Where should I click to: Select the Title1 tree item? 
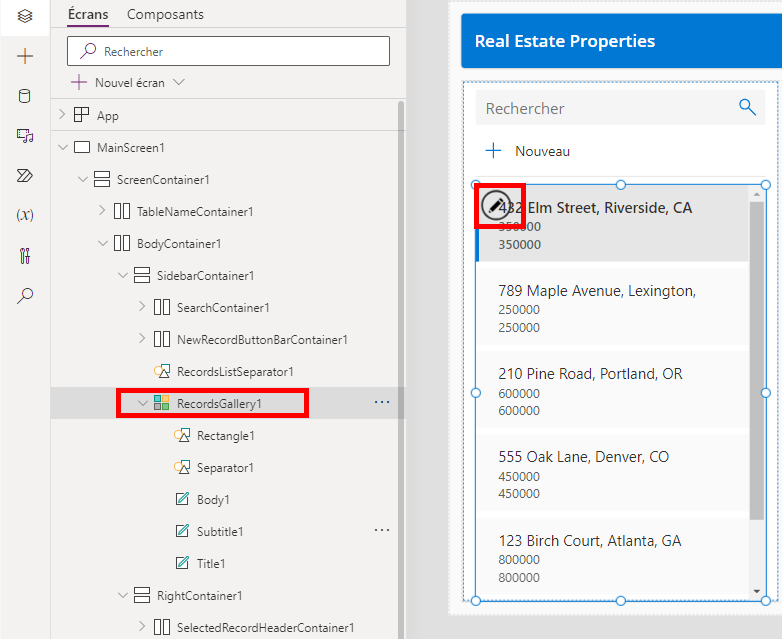point(211,563)
